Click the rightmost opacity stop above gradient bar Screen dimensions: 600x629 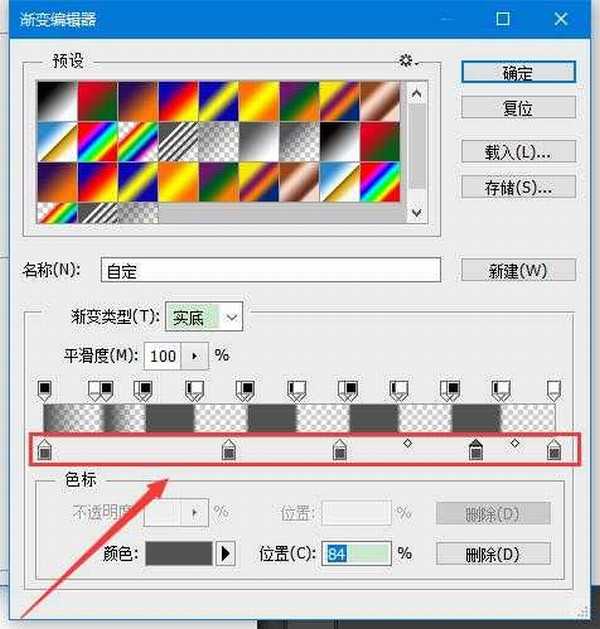555,388
